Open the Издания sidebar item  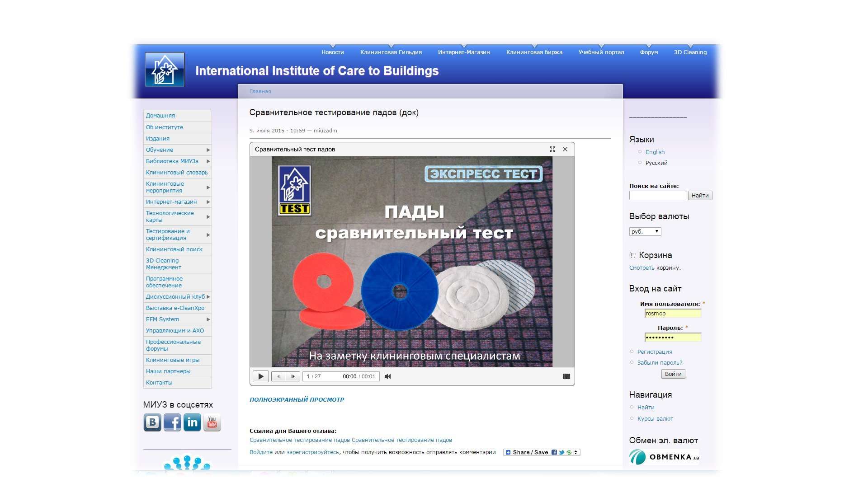177,139
